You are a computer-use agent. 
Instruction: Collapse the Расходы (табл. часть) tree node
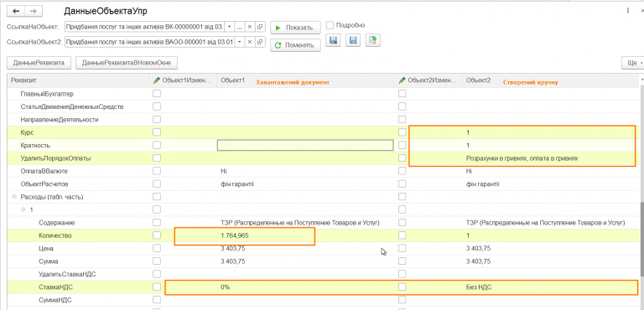(x=14, y=197)
